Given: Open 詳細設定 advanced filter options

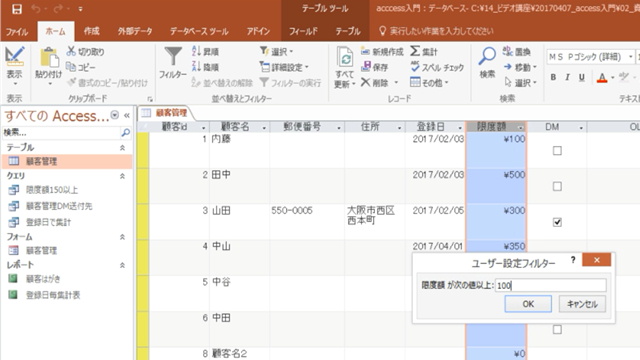Looking at the screenshot, I should [x=284, y=67].
